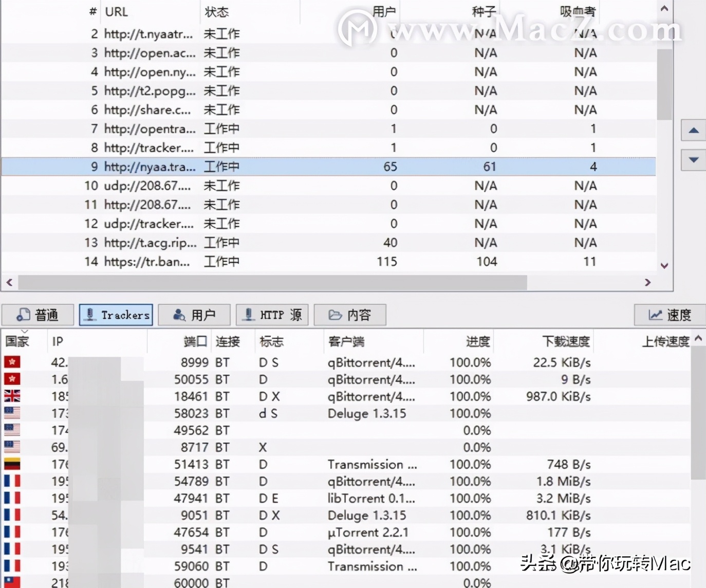This screenshot has height=588, width=706.
Task: Expand the chevron above the 国家 column header
Action: (x=25, y=332)
